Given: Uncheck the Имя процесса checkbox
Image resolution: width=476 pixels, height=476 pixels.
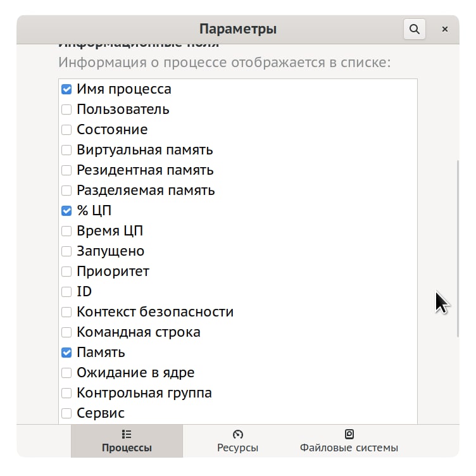Looking at the screenshot, I should pos(66,89).
